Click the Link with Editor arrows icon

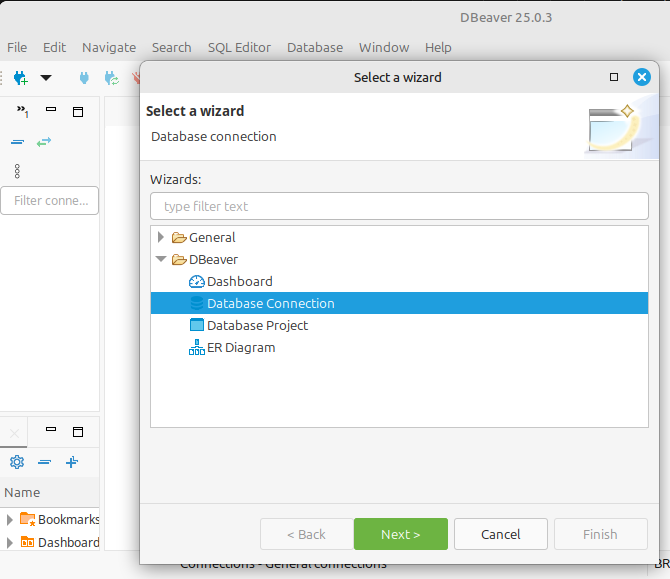tap(43, 142)
